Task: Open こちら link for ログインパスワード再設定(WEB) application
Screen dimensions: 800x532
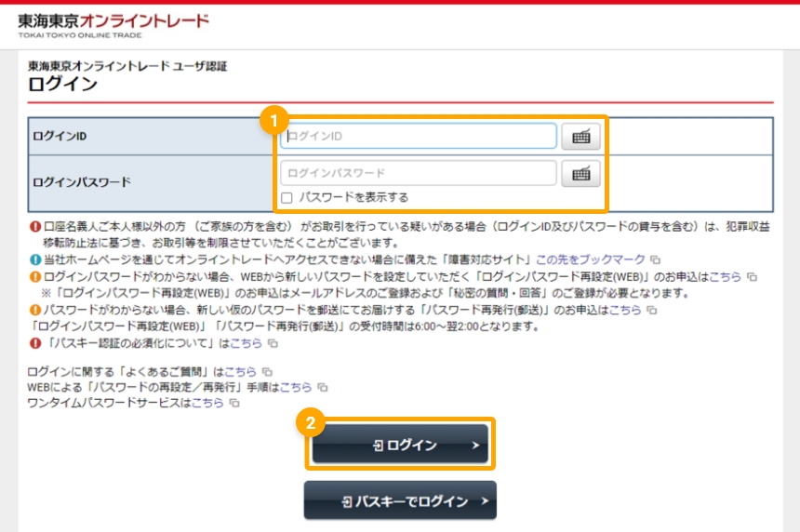Action: pos(725,277)
